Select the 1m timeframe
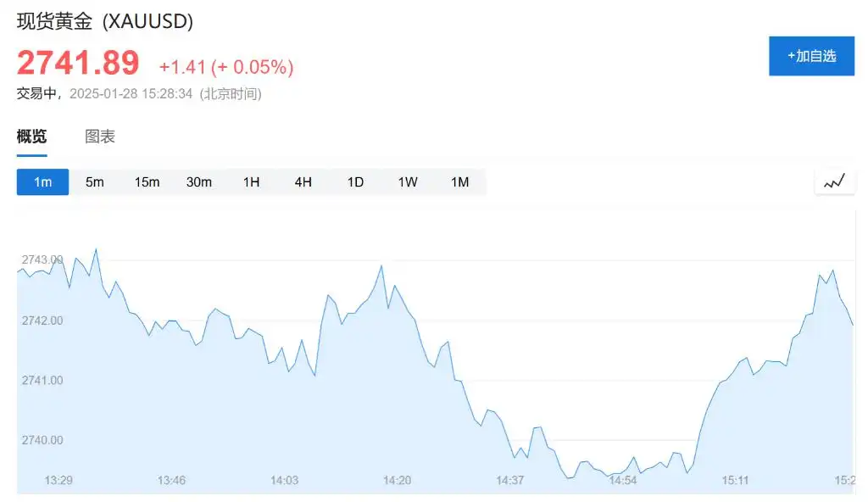Viewport: 868px width, 502px height. click(x=42, y=181)
